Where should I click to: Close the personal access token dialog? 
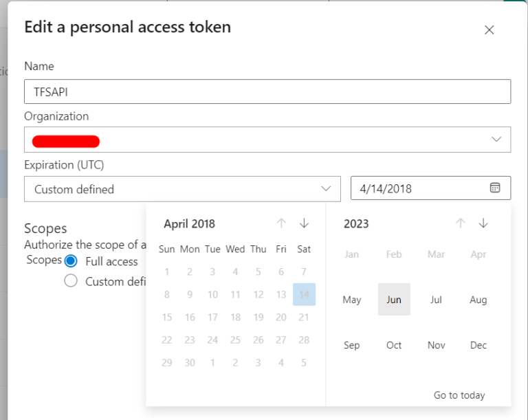[x=489, y=30]
